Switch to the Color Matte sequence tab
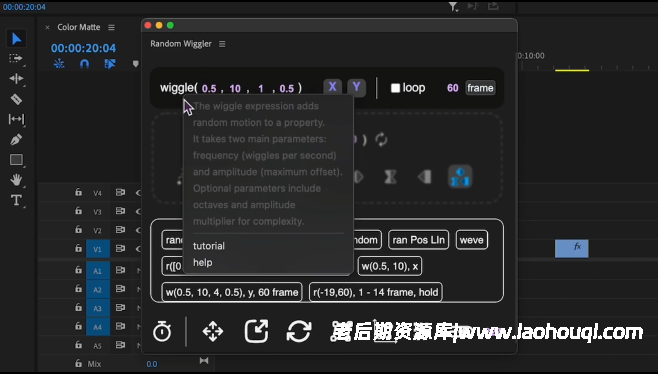 (78, 27)
